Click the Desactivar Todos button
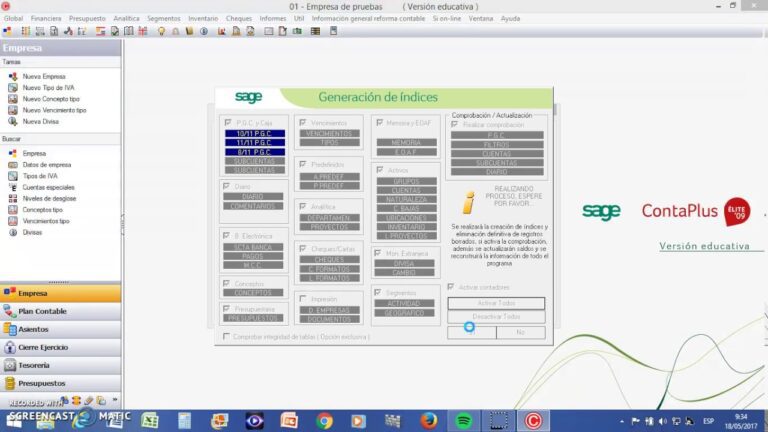Image resolution: width=768 pixels, height=432 pixels. click(x=496, y=317)
